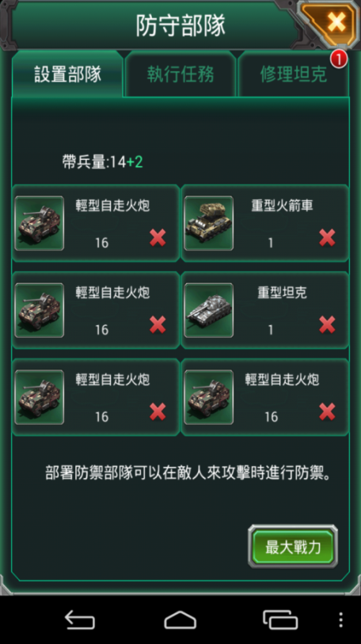The width and height of the screenshot is (361, 644).
Task: Select the 設置部隊 tab
Action: coord(68,74)
